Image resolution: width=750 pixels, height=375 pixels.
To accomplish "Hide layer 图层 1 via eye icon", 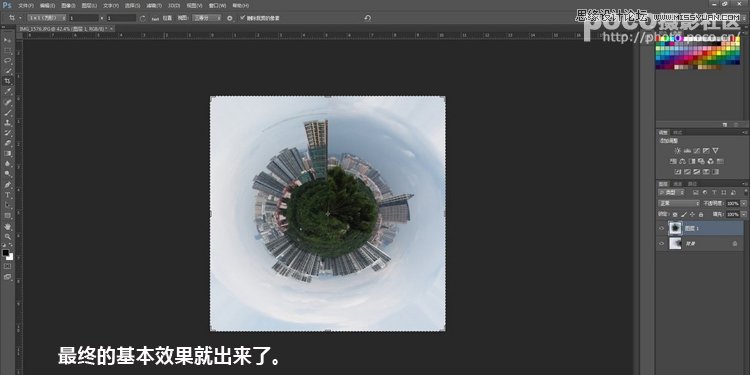I will coord(662,228).
